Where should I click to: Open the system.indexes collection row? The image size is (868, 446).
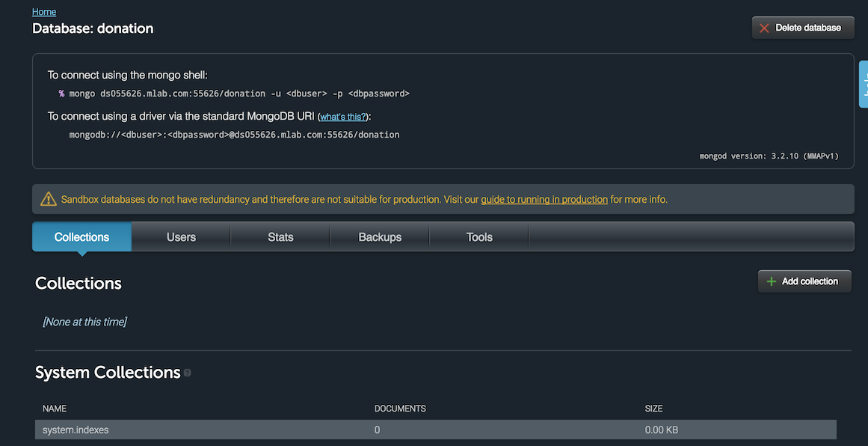(x=76, y=430)
